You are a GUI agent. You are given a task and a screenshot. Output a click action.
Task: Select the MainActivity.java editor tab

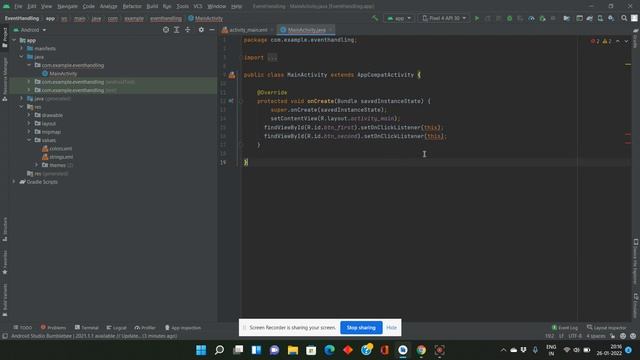307,30
